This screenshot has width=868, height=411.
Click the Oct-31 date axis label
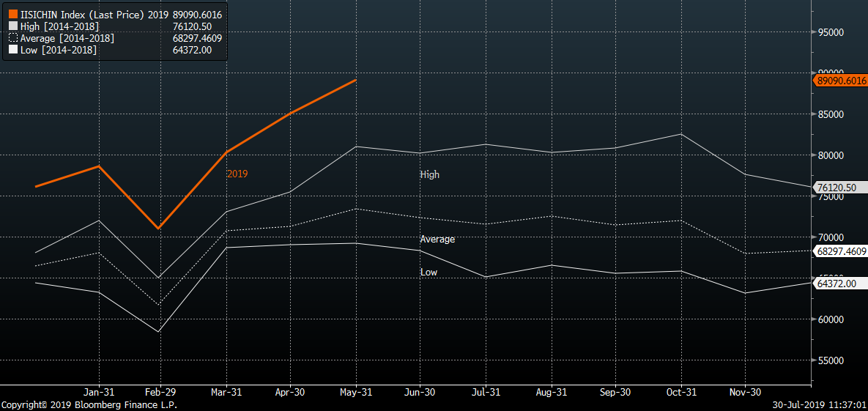click(681, 393)
